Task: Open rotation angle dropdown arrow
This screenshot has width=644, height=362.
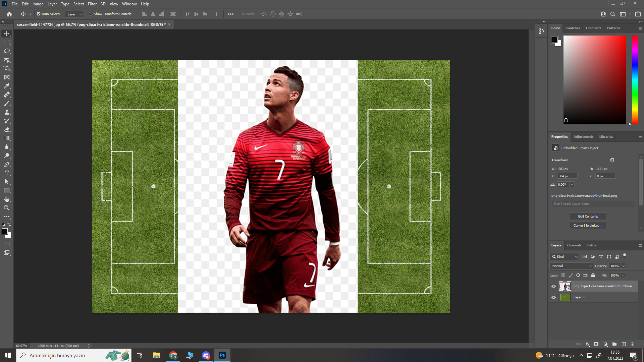Action: (x=572, y=184)
